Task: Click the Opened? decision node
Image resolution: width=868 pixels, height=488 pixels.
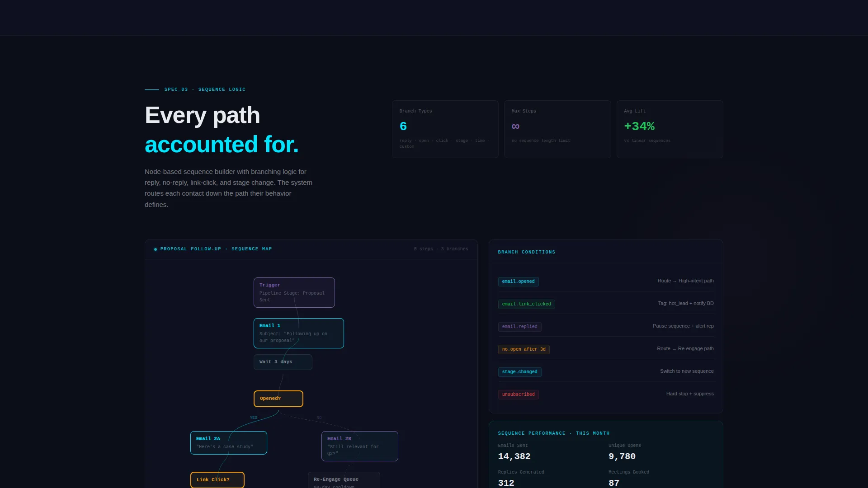Action: coord(278,399)
